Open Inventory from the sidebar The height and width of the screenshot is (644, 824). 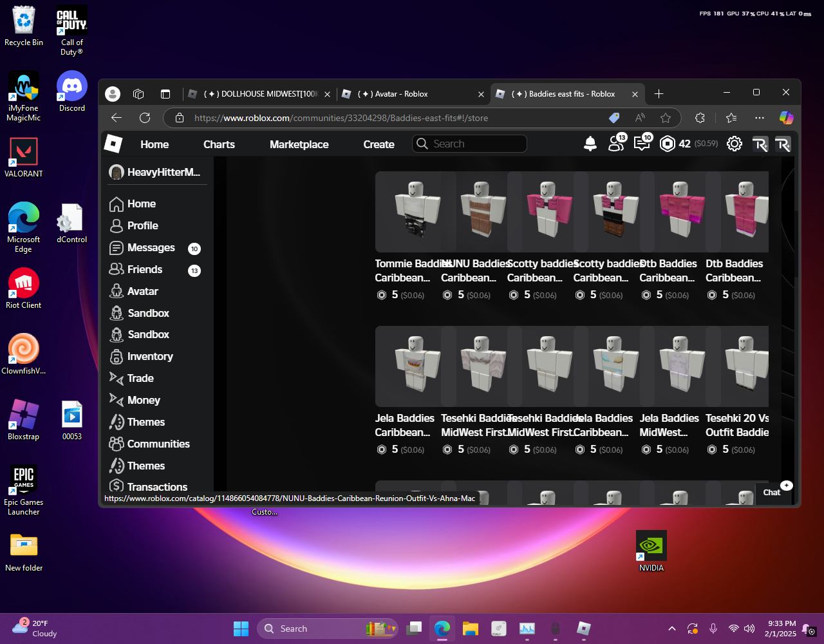coord(150,356)
